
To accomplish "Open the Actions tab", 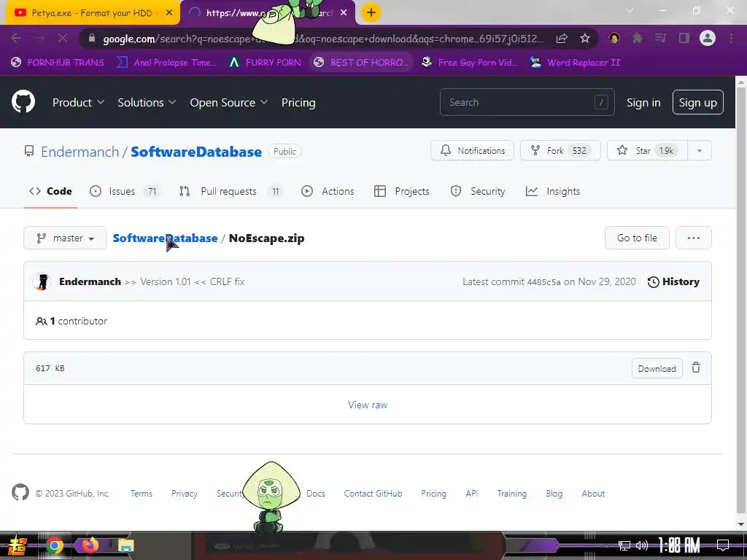I will tap(328, 192).
